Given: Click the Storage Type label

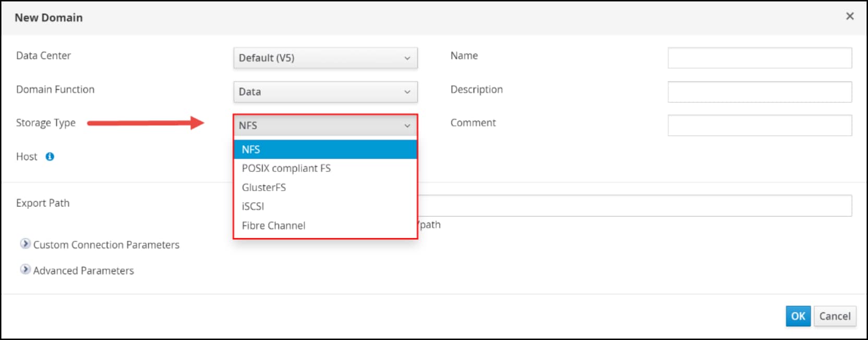Looking at the screenshot, I should coord(46,123).
